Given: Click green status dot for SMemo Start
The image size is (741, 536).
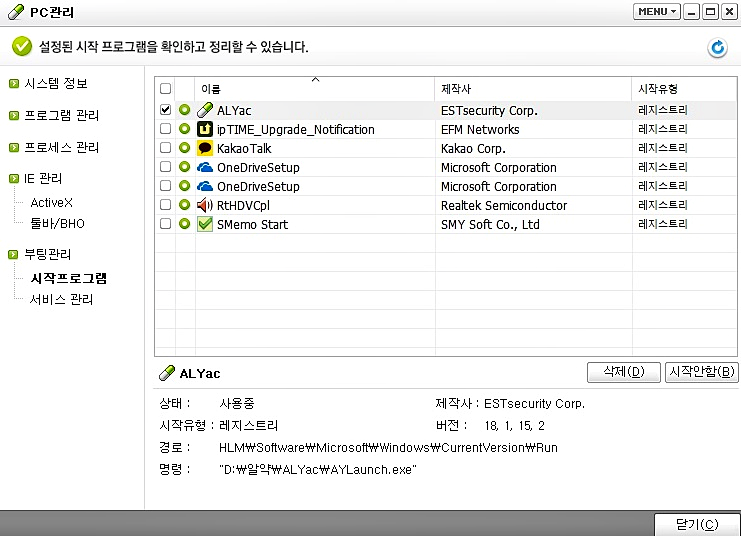Looking at the screenshot, I should click(x=184, y=224).
